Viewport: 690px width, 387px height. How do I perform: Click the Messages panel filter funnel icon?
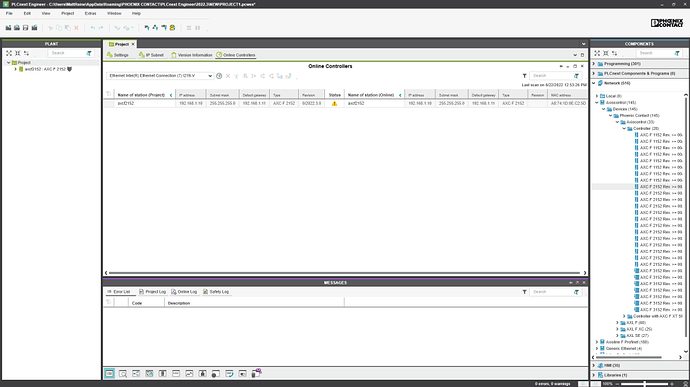(x=525, y=292)
